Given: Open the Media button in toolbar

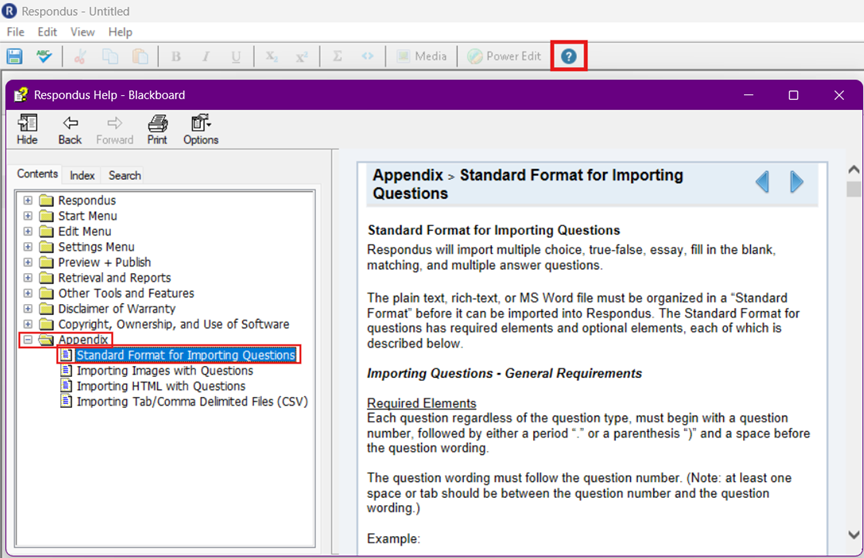Looking at the screenshot, I should pos(422,56).
